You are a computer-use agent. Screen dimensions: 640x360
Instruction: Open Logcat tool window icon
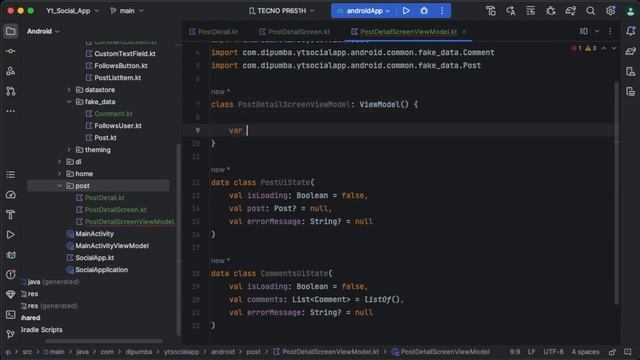coord(11,255)
